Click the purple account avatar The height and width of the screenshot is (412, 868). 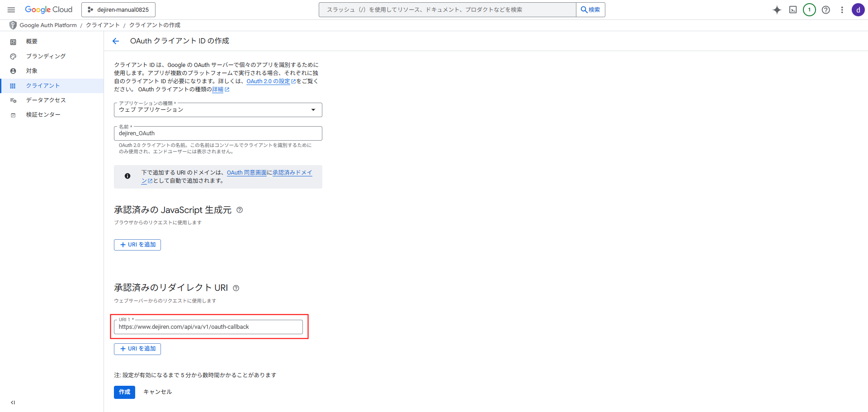point(858,10)
